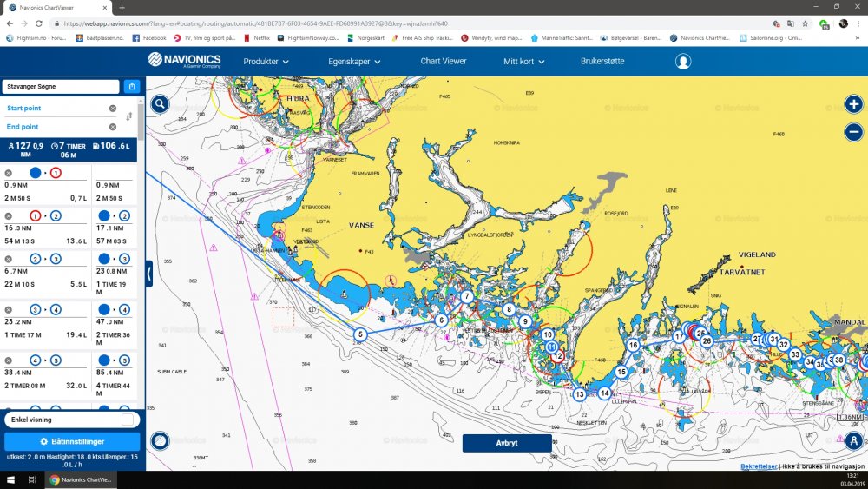
Task: Show more bookmarks overflow chevron
Action: click(x=858, y=38)
